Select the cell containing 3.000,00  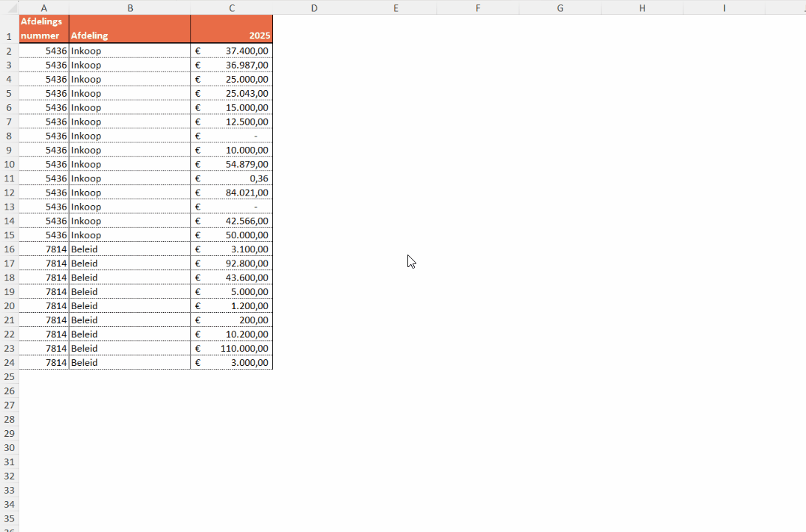232,362
